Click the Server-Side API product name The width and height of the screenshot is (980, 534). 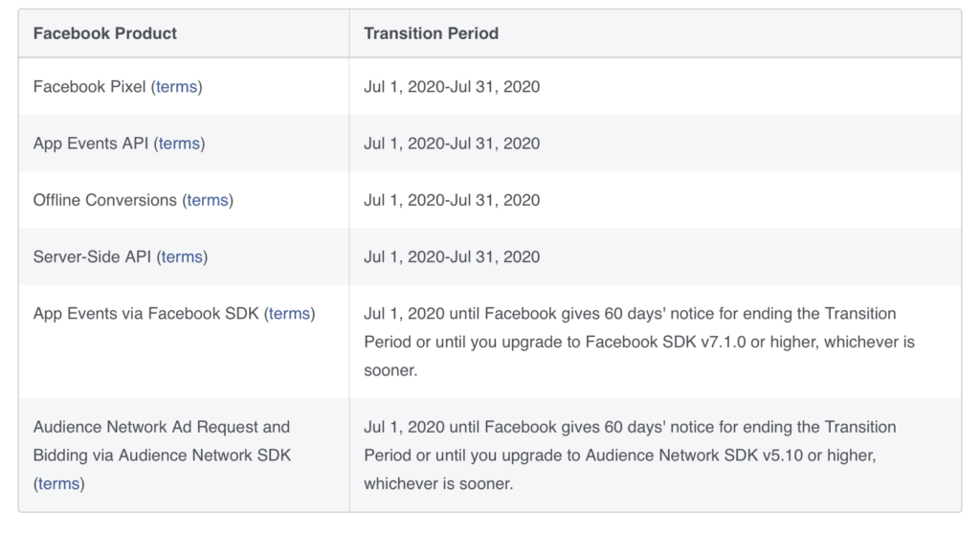pos(93,256)
